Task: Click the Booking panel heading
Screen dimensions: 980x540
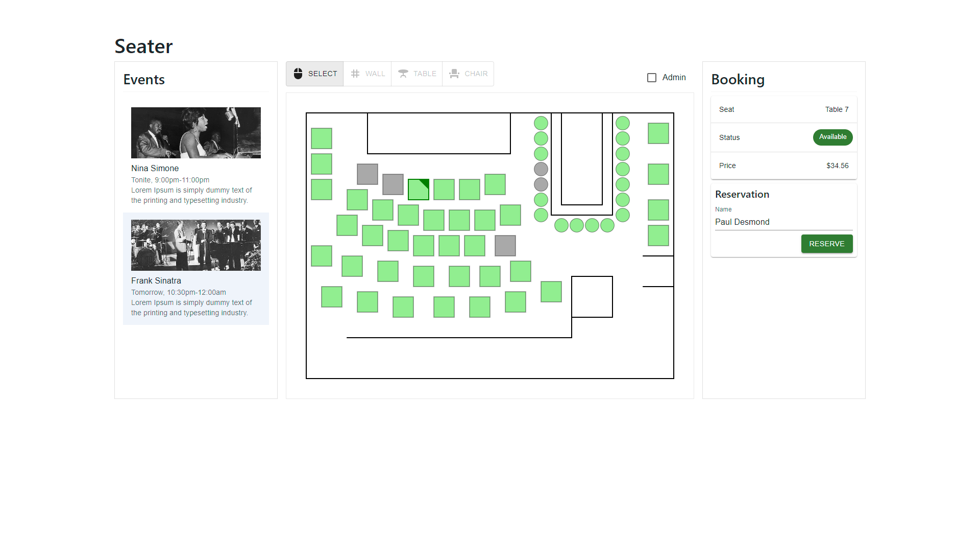Action: click(x=738, y=80)
